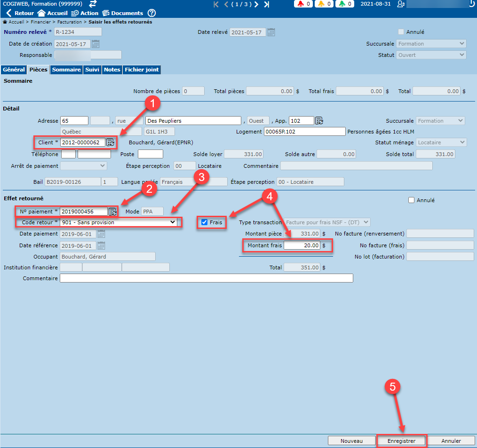Toggle the Annulé checkbox near Date relevé

pos(401,32)
